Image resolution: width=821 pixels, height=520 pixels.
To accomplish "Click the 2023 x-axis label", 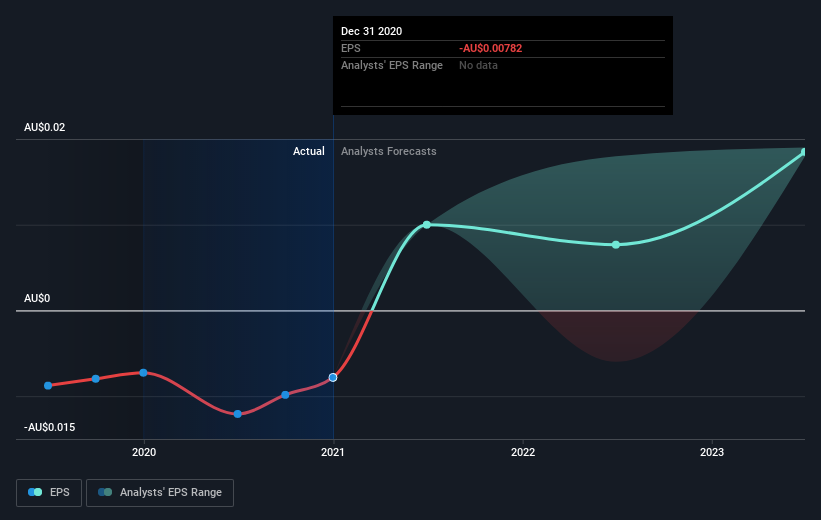I will pyautogui.click(x=712, y=452).
